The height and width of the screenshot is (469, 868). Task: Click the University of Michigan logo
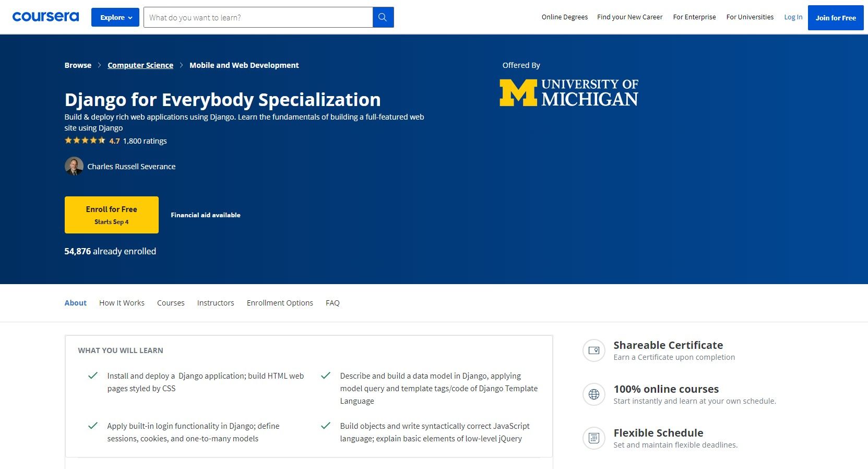click(x=568, y=92)
